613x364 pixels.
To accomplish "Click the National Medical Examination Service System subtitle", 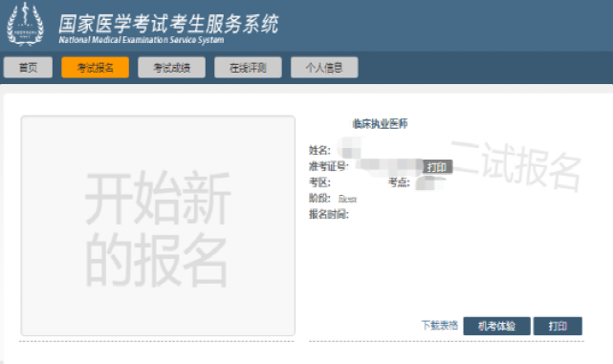I will (142, 40).
